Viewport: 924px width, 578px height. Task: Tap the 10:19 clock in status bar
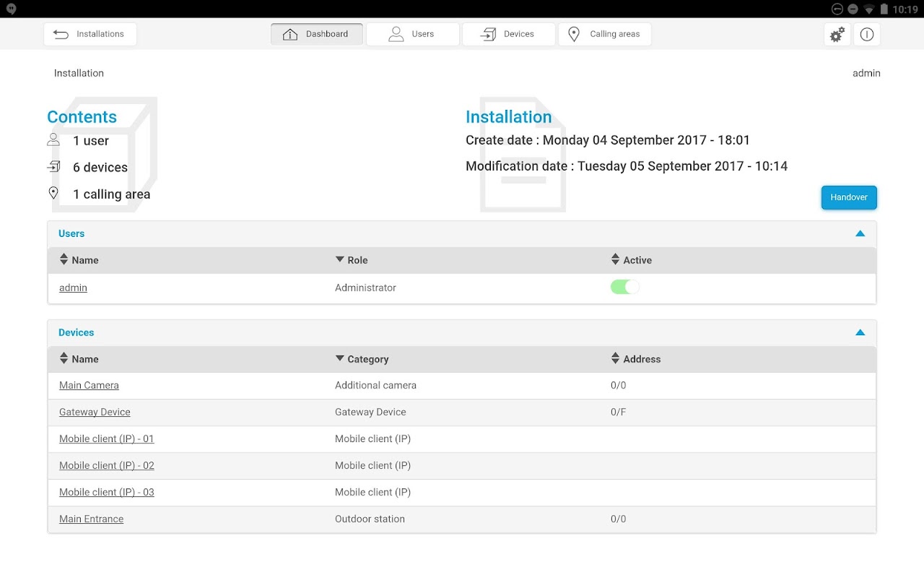[x=905, y=9]
